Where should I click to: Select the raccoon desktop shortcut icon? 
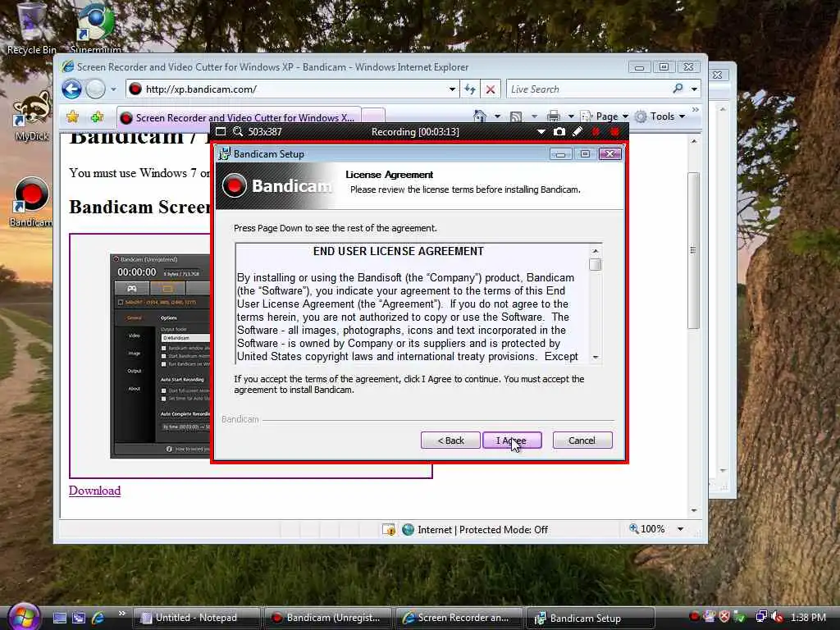point(31,116)
